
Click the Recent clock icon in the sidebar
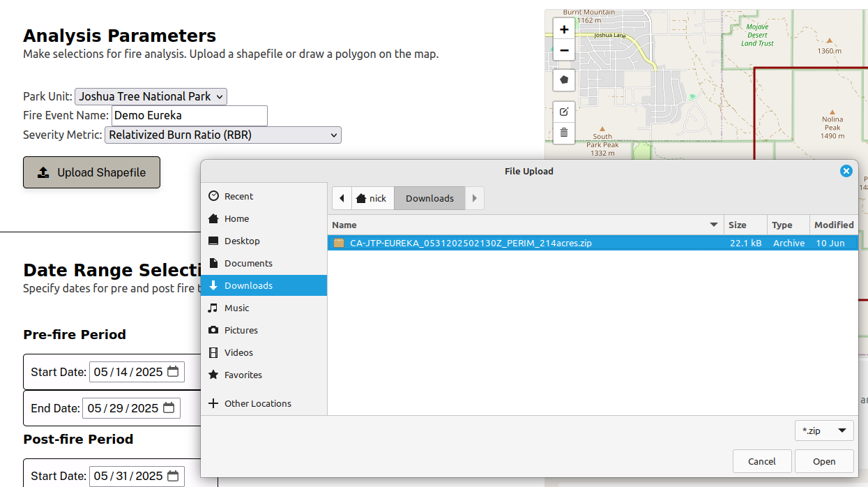click(x=212, y=196)
